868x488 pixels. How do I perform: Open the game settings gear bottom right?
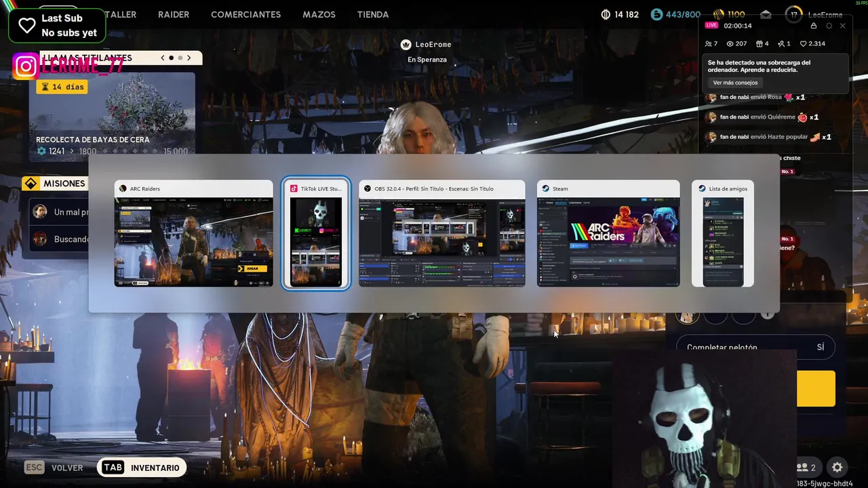[x=837, y=468]
